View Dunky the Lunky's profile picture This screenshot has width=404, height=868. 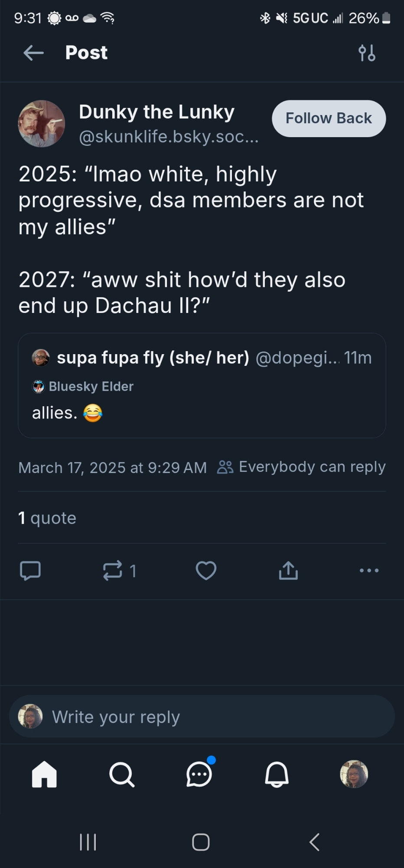pyautogui.click(x=42, y=124)
